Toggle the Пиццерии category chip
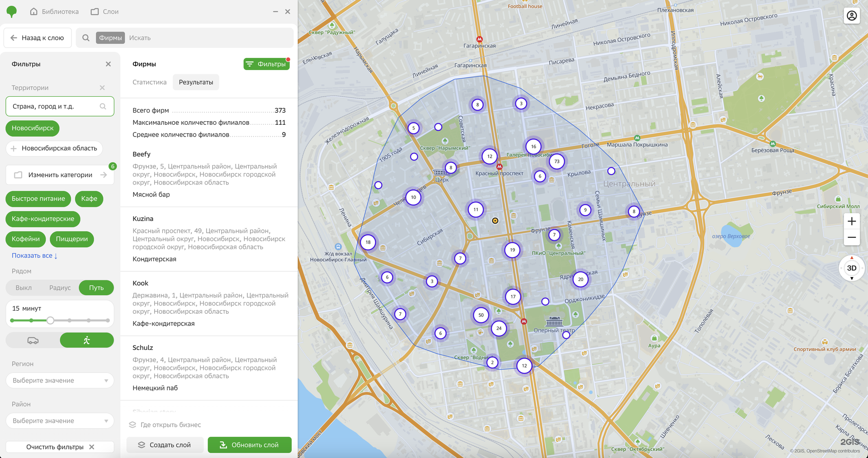 (72, 239)
